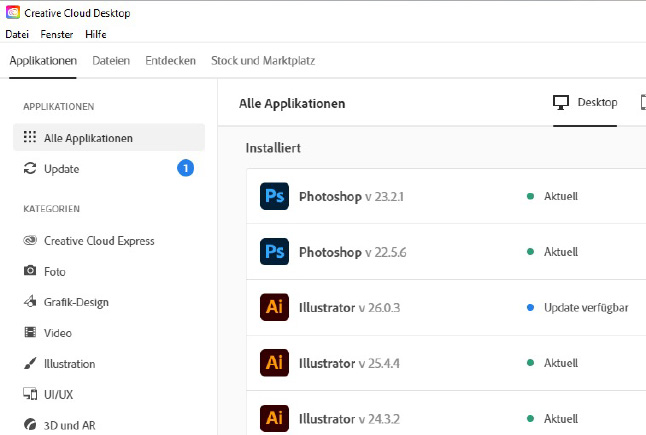Viewport: 646px width, 435px height.
Task: Click the Video film strip icon
Action: 30,332
